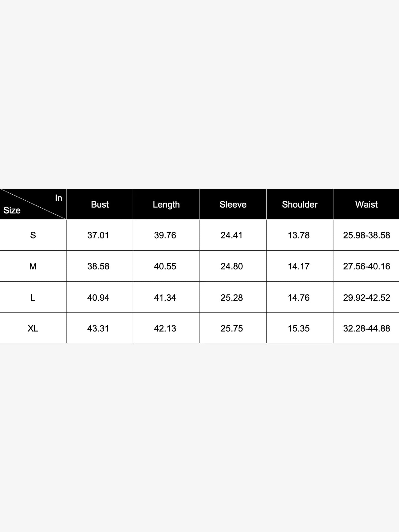Click sleeve value 25.28 for size L

[x=232, y=298]
